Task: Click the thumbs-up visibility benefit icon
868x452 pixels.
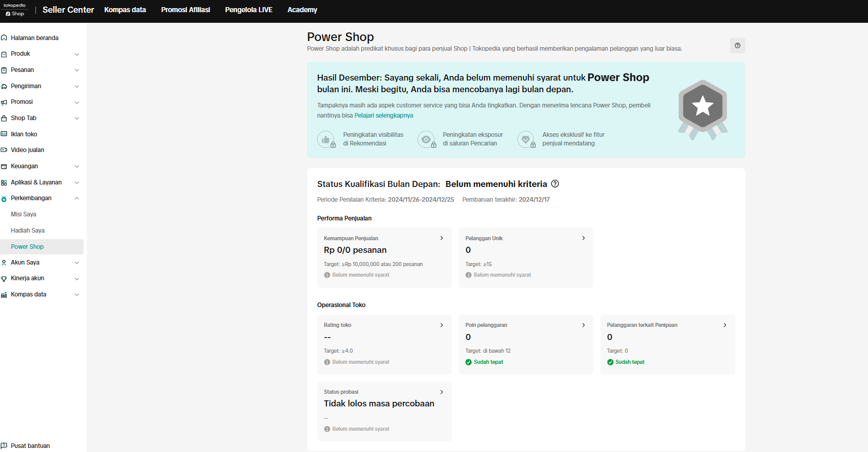Action: (326, 139)
